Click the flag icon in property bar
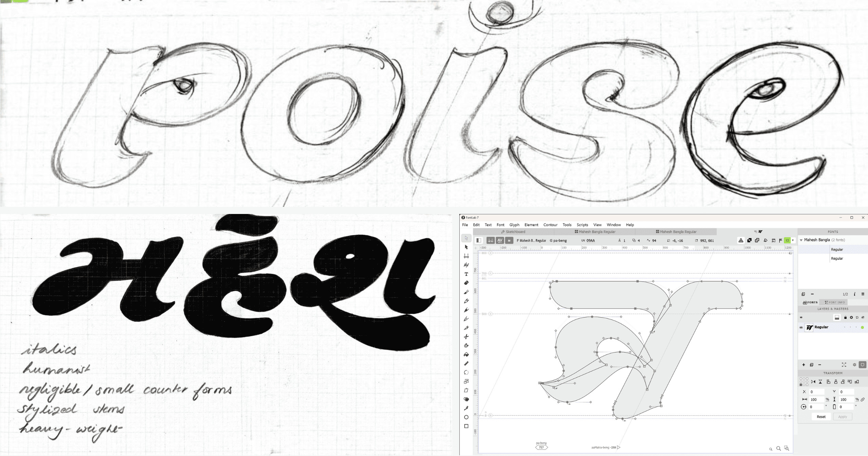The width and height of the screenshot is (868, 456). 780,241
